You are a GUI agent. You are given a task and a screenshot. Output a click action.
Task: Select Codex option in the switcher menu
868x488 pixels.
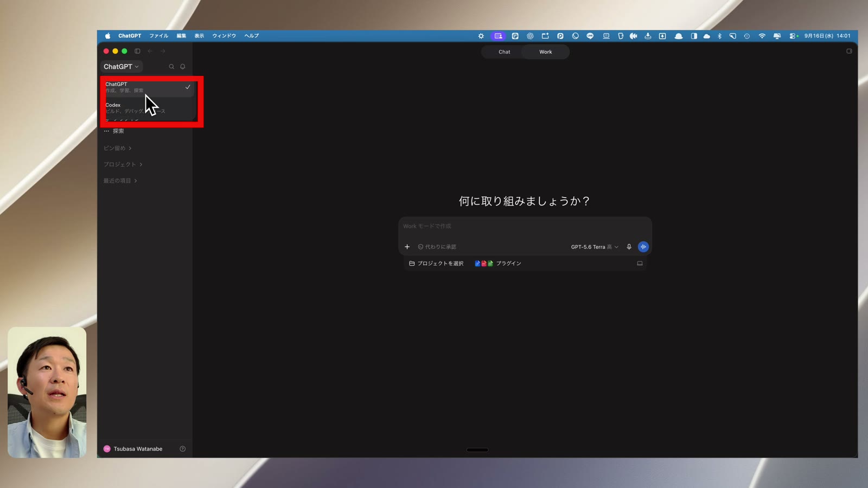coord(148,108)
